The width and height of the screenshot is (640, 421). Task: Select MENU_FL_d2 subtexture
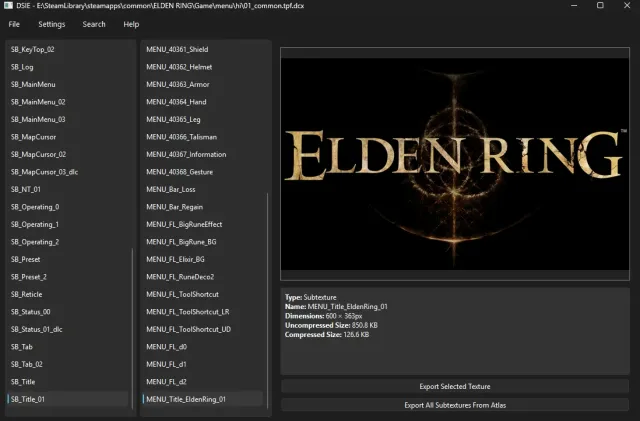point(202,382)
